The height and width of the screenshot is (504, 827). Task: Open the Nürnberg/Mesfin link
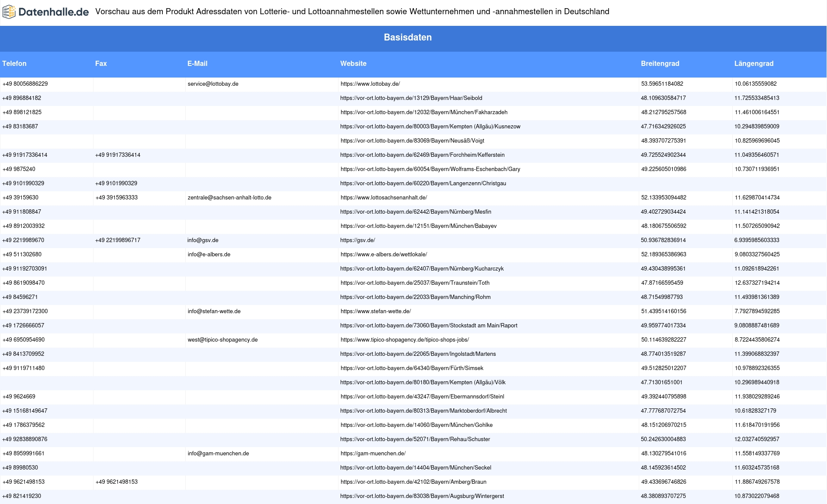click(x=416, y=212)
